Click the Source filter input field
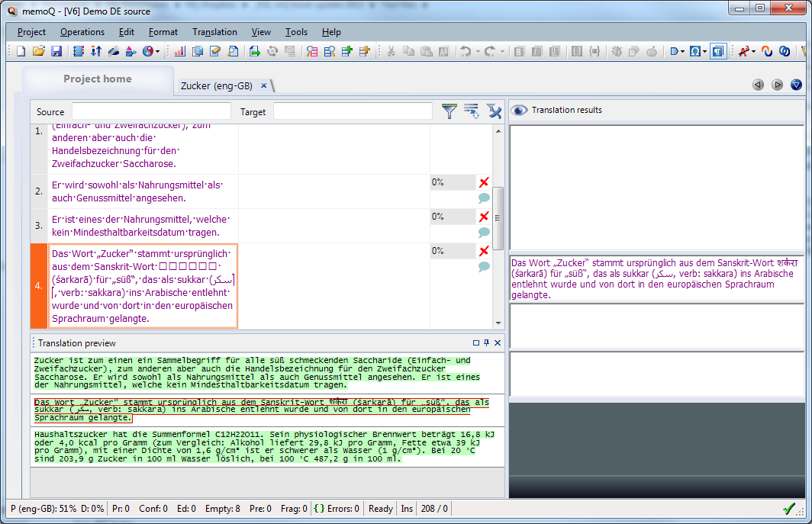 pos(151,111)
